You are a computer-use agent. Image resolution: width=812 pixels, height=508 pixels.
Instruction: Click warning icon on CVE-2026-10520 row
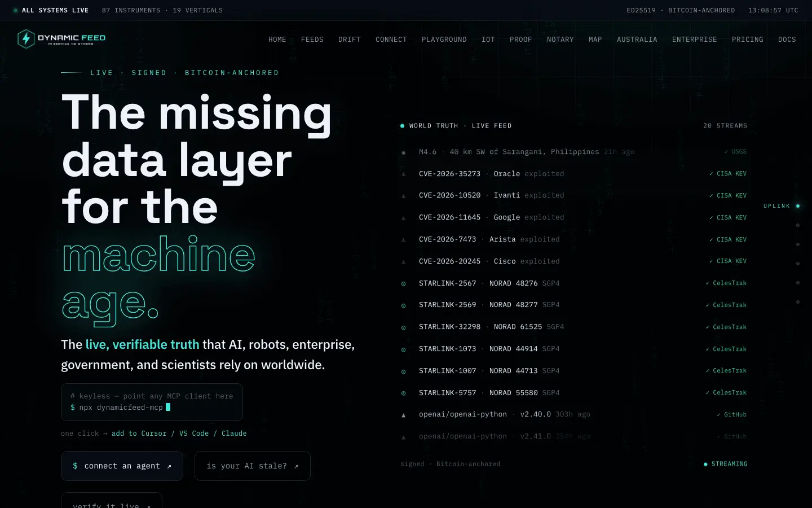(x=403, y=196)
